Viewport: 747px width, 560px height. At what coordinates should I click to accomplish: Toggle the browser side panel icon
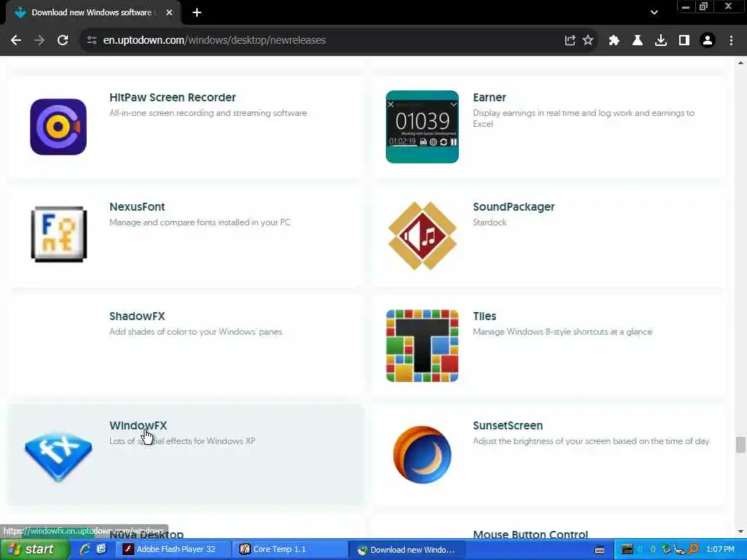(684, 41)
